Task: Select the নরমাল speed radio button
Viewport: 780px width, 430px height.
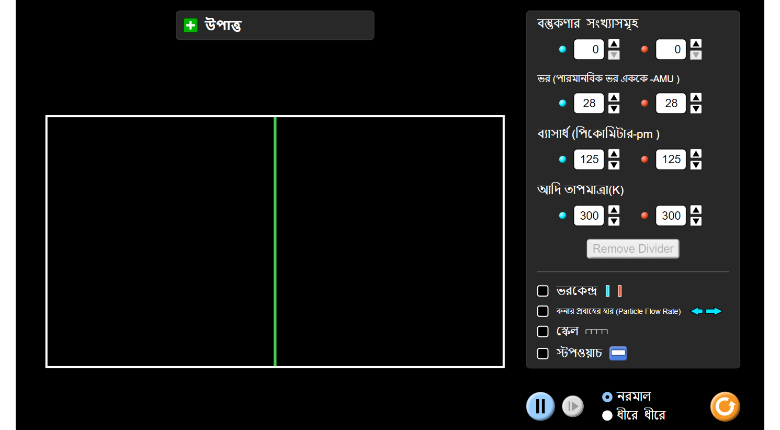Action: (x=607, y=397)
